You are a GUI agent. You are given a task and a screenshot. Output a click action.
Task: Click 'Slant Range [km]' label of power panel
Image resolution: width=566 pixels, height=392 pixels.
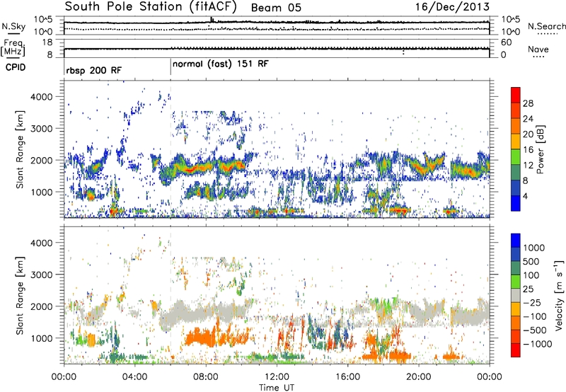tap(20, 149)
